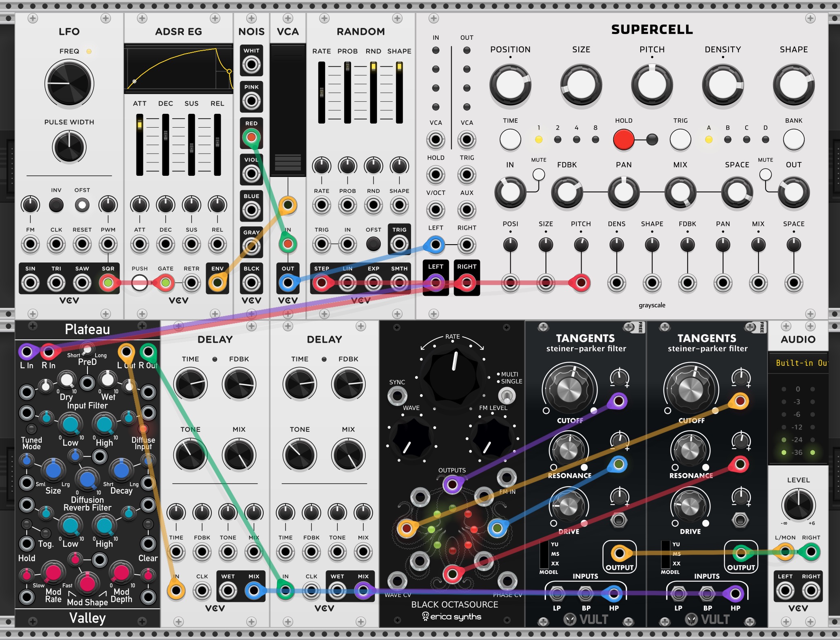This screenshot has height=640, width=840.
Task: Push the ADSR EG PUSH button
Action: [139, 283]
